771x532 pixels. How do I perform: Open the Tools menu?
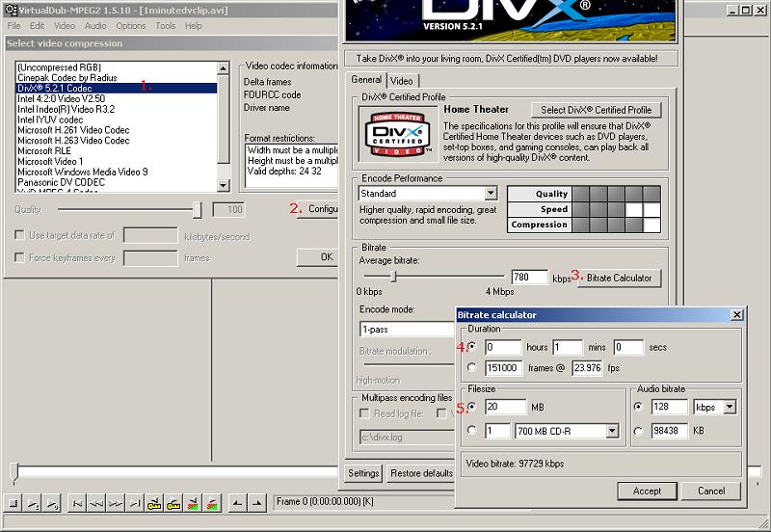coord(166,26)
